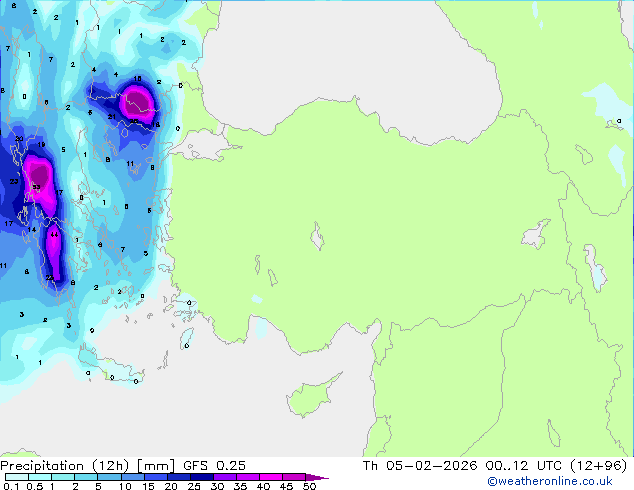Click the '19' precipitation value on map
The image size is (634, 490).
41,145
